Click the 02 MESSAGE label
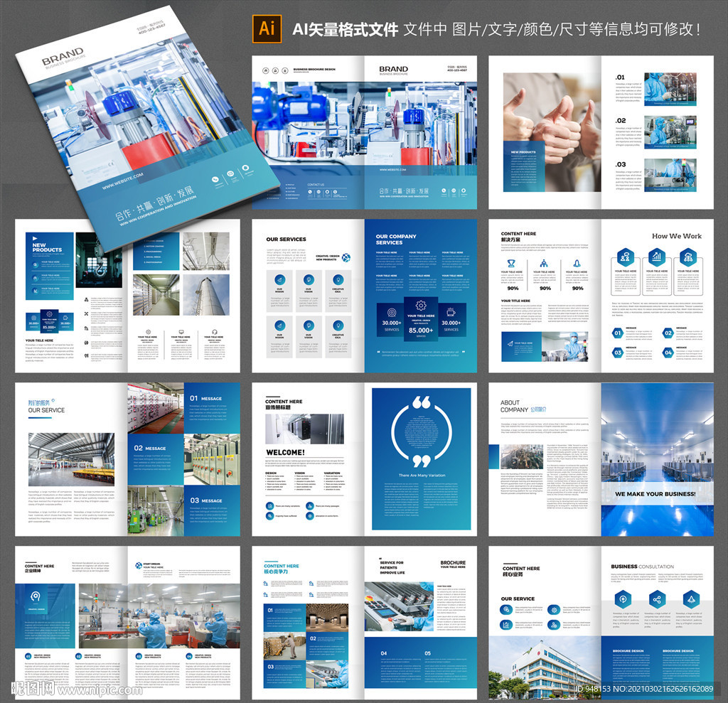This screenshot has height=703, width=728. [149, 448]
